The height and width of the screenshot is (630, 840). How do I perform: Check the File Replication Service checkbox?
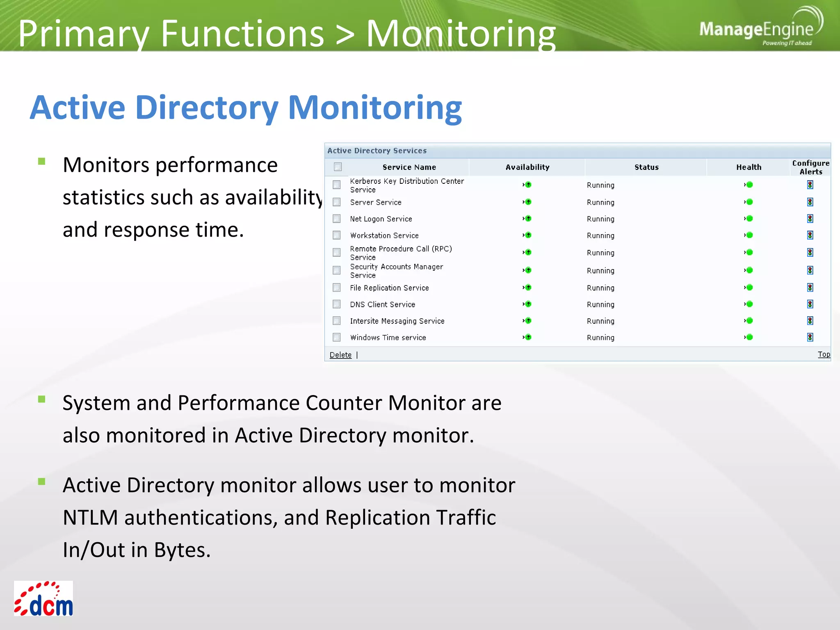click(337, 288)
